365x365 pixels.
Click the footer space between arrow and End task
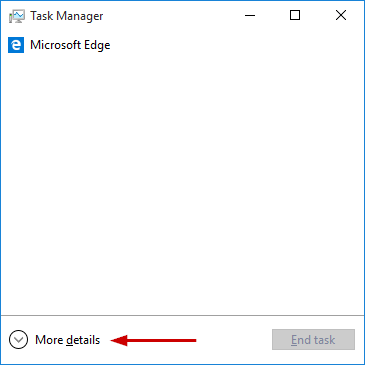point(234,340)
